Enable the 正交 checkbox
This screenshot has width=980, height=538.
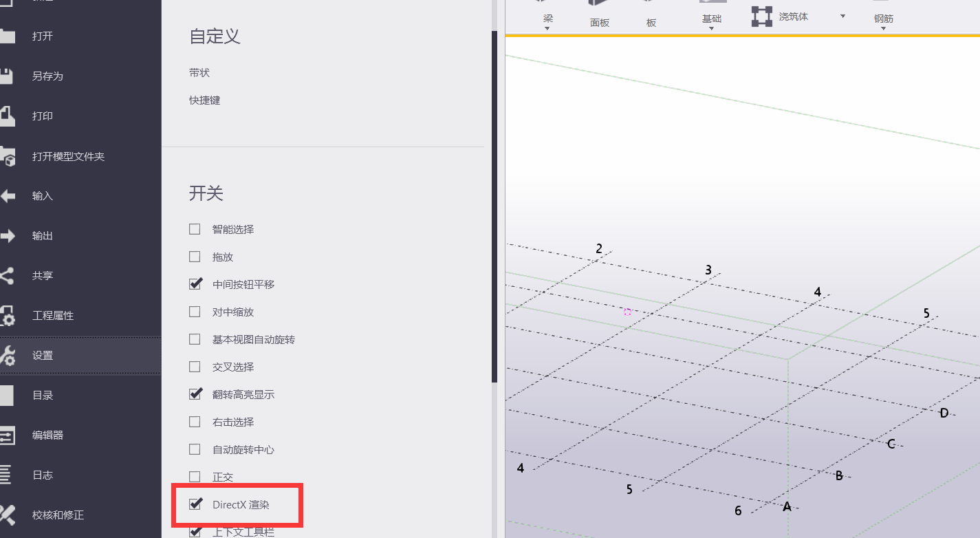[195, 477]
